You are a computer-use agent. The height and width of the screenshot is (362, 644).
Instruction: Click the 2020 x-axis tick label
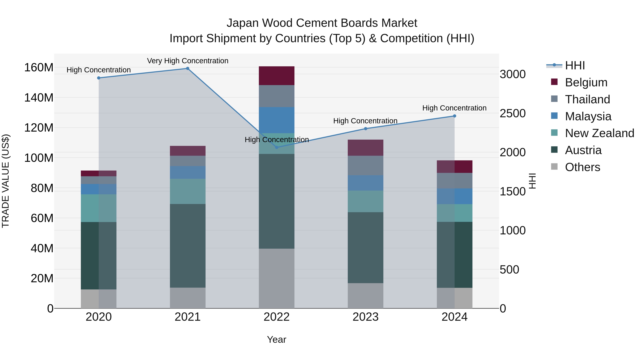coord(99,317)
